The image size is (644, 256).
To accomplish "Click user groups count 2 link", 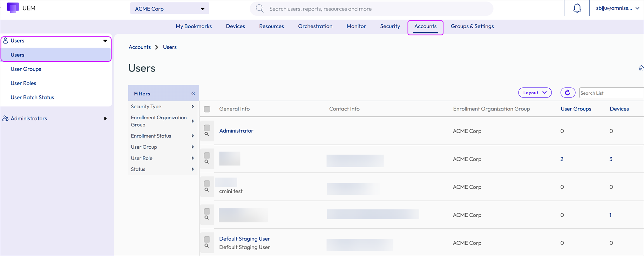I will click(562, 159).
